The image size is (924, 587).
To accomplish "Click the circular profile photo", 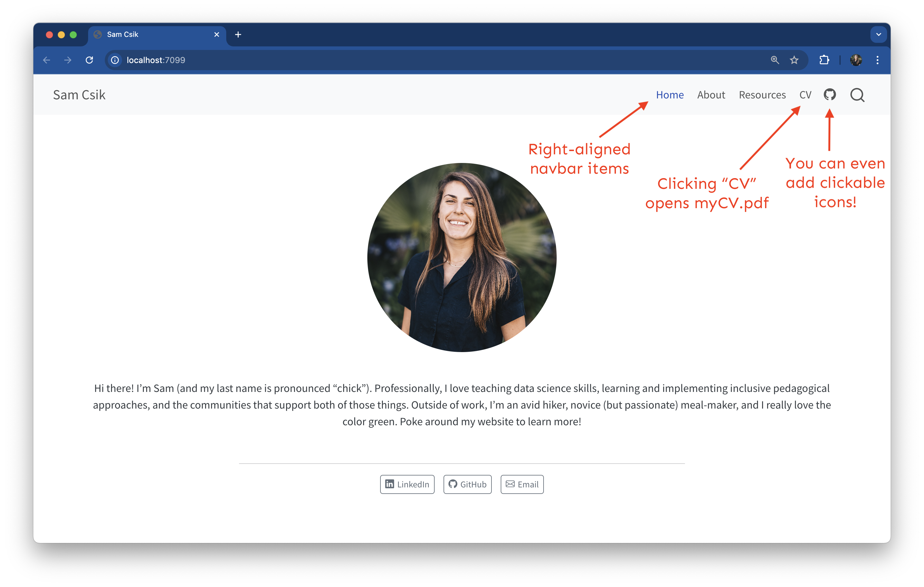I will tap(462, 258).
